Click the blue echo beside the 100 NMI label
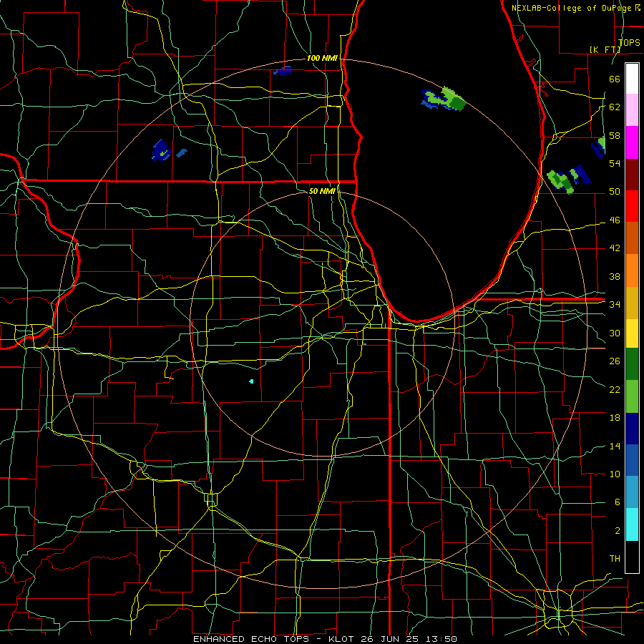644x644 pixels. (x=283, y=71)
